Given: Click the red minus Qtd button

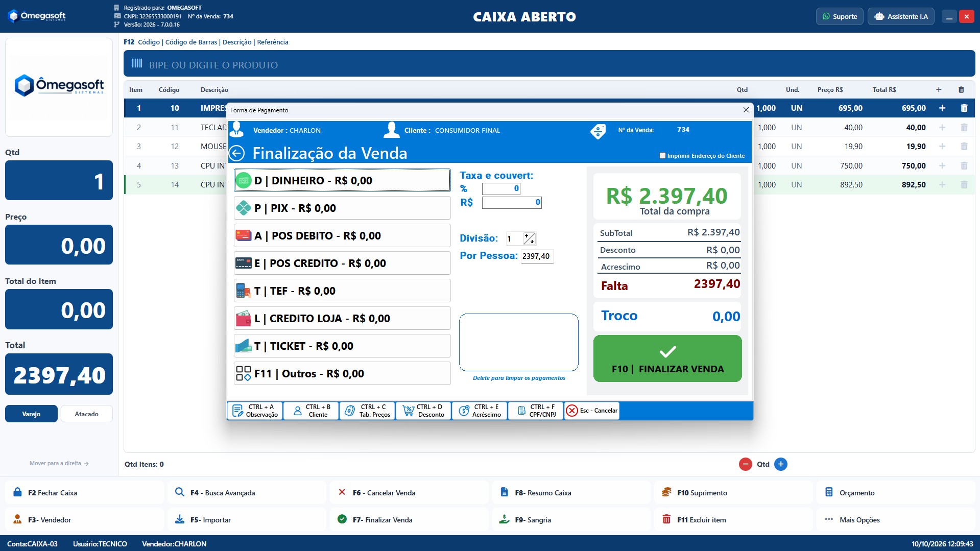Looking at the screenshot, I should tap(746, 464).
